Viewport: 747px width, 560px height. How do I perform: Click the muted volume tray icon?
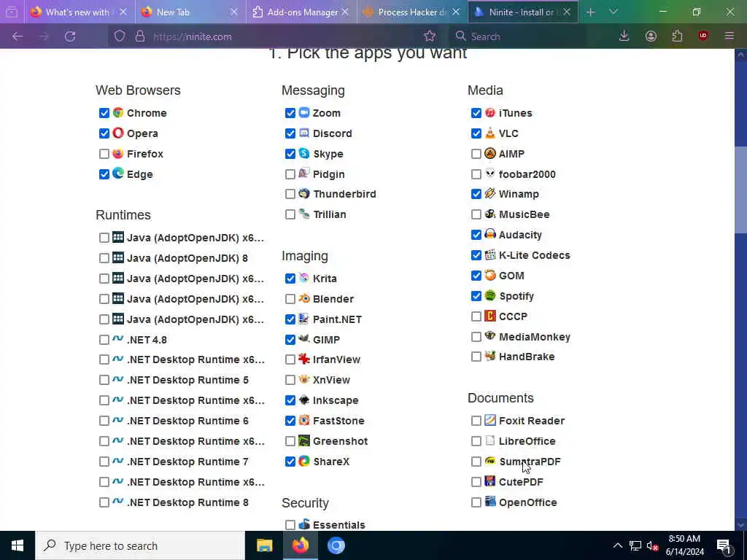652,545
